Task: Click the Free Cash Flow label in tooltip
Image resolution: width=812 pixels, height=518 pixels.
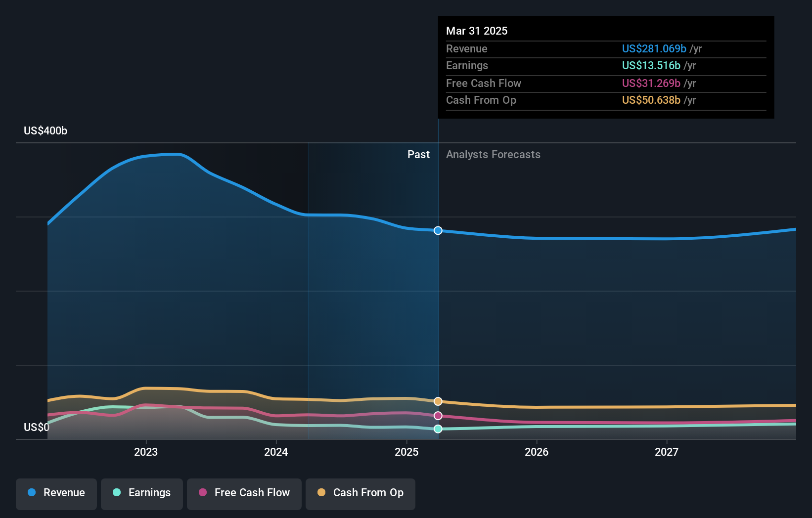Action: click(x=484, y=83)
